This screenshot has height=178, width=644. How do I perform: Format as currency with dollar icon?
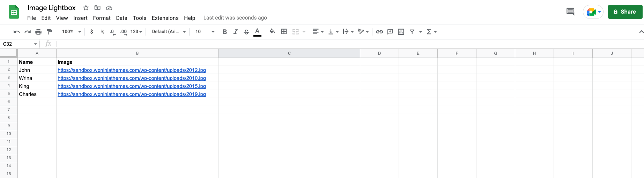tap(91, 32)
